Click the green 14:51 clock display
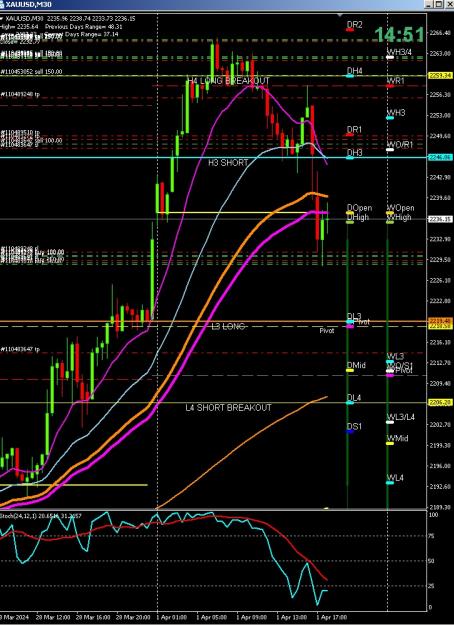 click(x=399, y=35)
